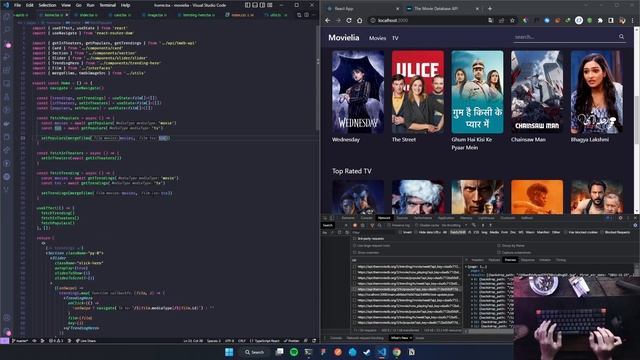Screen dimensions: 640x360
Task: Open the Help menu in VS Code
Action: [125, 5]
